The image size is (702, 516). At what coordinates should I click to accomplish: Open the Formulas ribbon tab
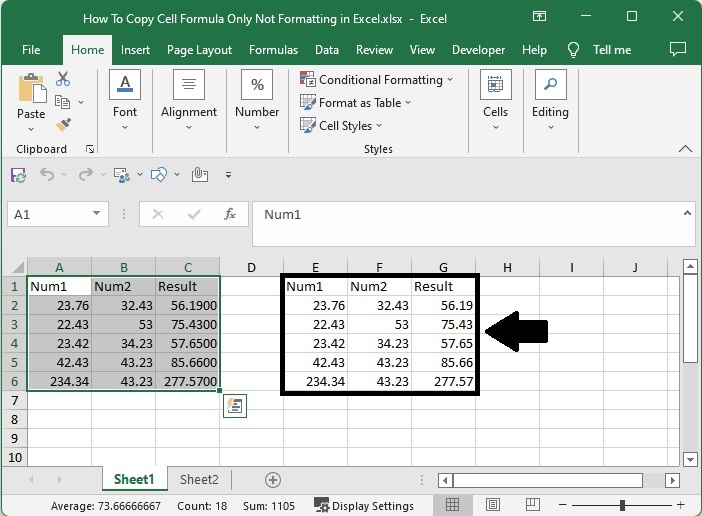(273, 50)
